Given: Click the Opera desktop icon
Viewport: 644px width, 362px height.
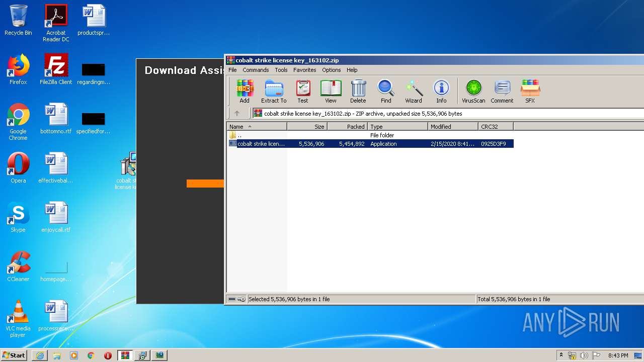Looking at the screenshot, I should pos(18,168).
